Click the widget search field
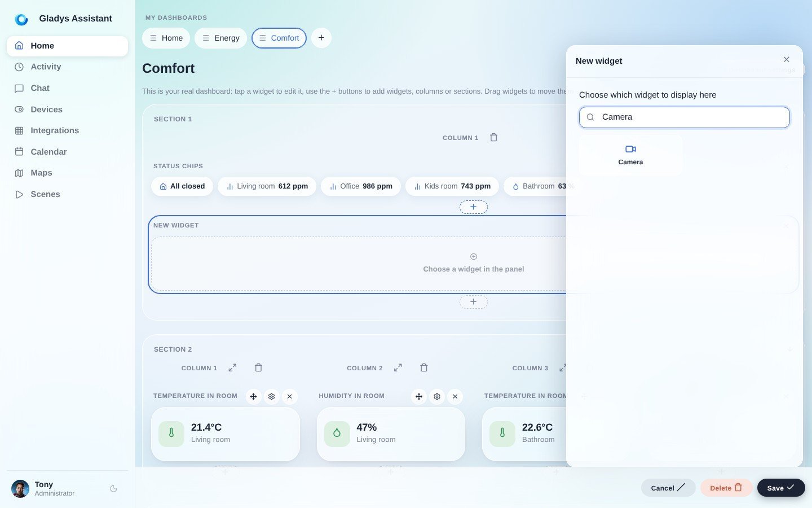 (685, 117)
